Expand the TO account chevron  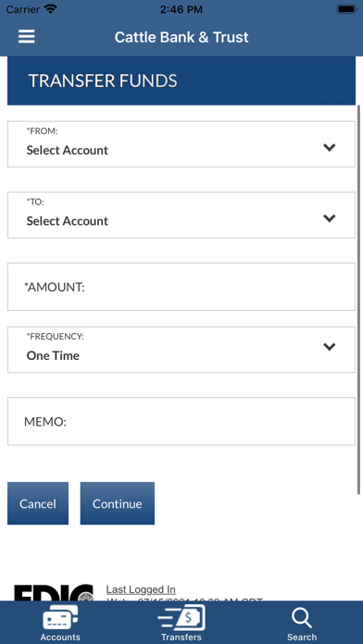pyautogui.click(x=330, y=218)
